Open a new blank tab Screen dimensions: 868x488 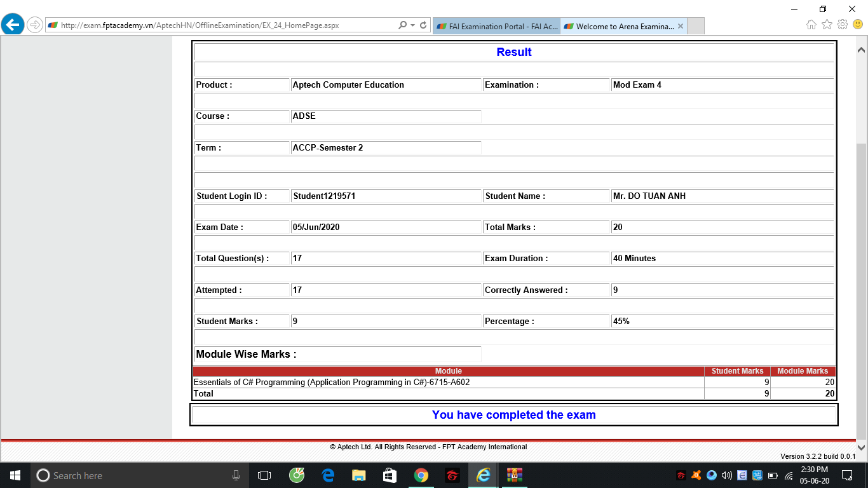[x=696, y=27]
